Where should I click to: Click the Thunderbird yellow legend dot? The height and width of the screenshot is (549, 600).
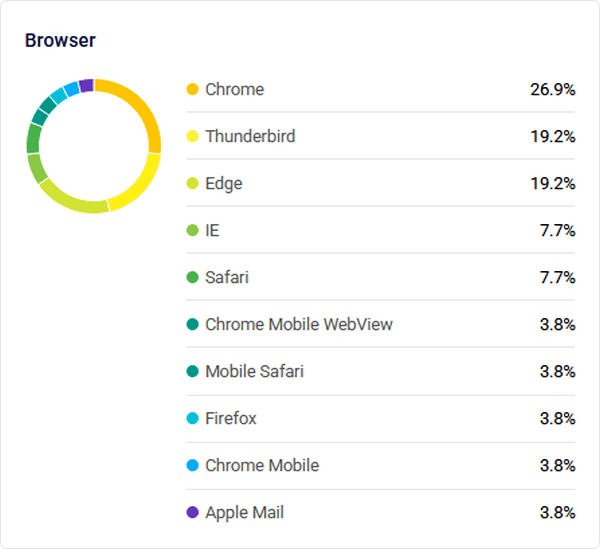[192, 136]
